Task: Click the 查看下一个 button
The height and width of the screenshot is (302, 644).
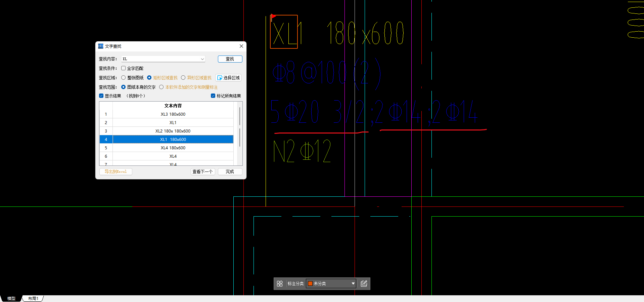Action: point(203,172)
